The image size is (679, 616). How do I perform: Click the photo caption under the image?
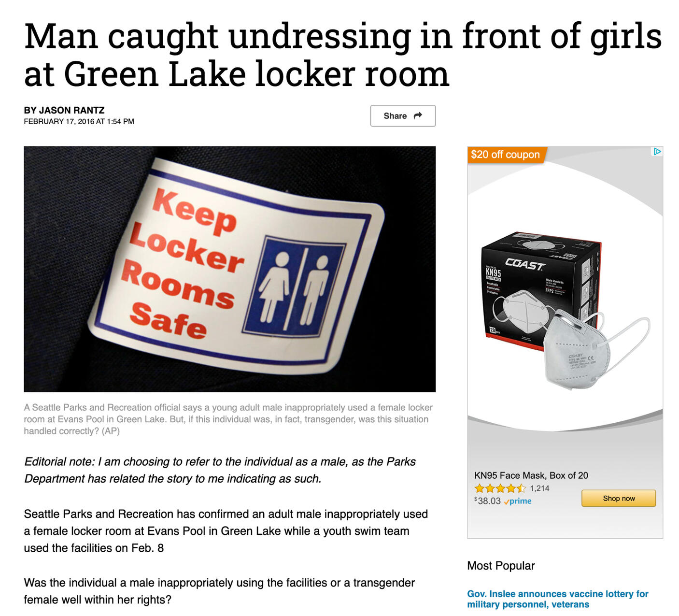[x=228, y=419]
